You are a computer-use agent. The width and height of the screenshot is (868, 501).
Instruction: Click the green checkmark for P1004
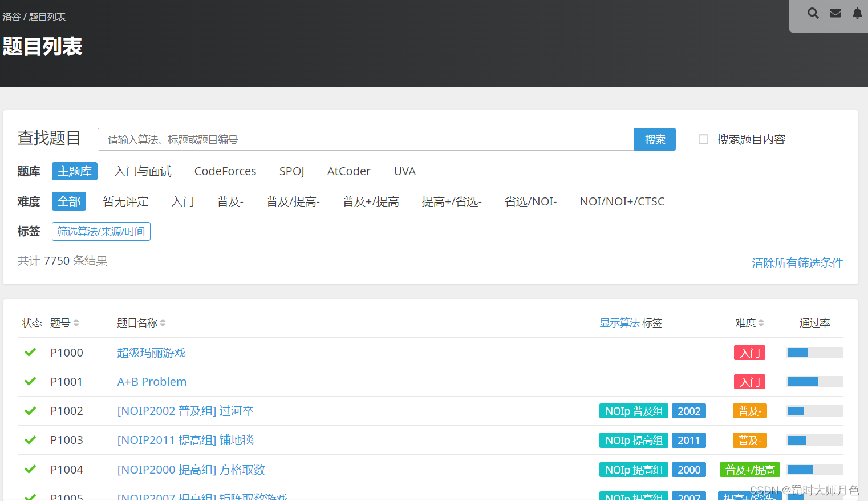pos(30,469)
